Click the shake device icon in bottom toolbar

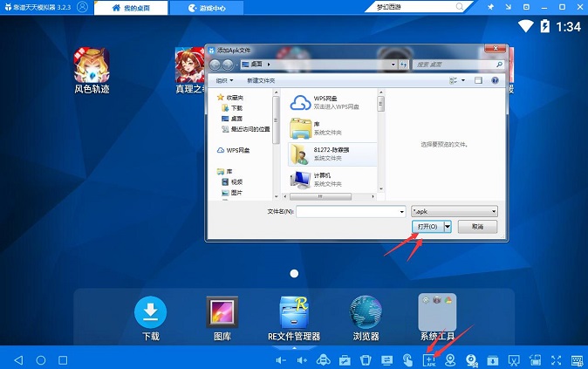tap(366, 360)
